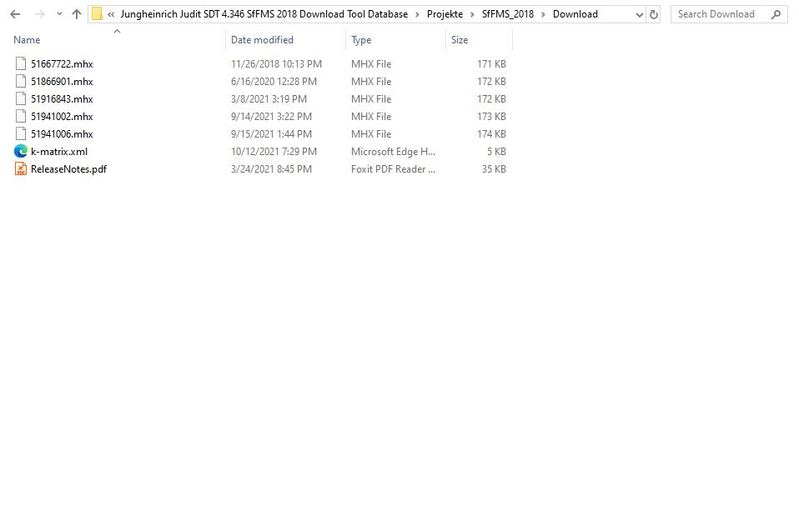Go back using the back arrow
799x532 pixels.
click(14, 13)
